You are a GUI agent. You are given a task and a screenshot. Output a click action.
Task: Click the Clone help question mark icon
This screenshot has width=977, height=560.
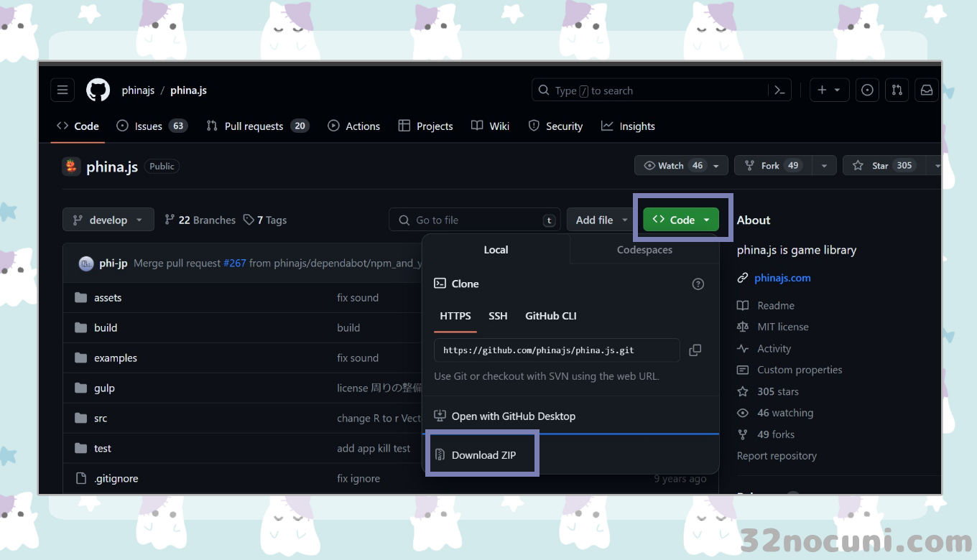point(698,284)
